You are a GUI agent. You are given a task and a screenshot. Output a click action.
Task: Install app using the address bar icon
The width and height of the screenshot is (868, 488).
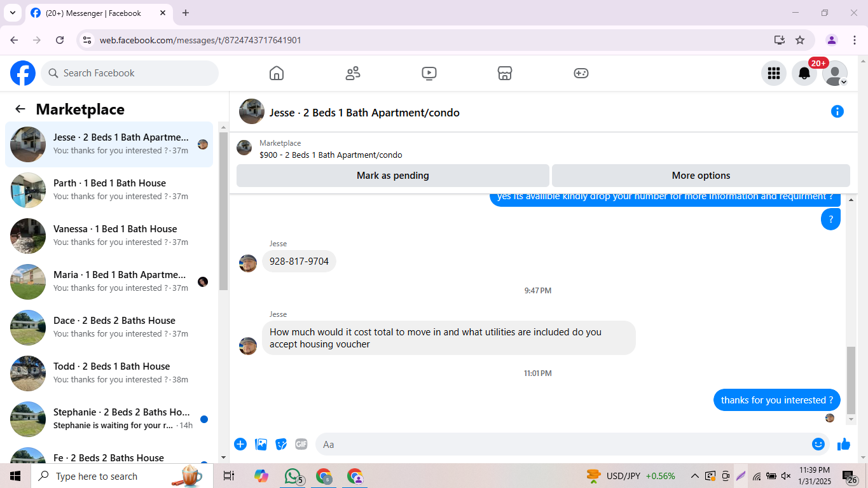(780, 40)
